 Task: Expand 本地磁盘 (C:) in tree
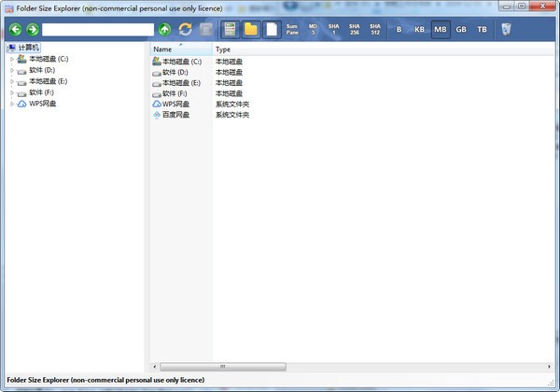[12, 59]
